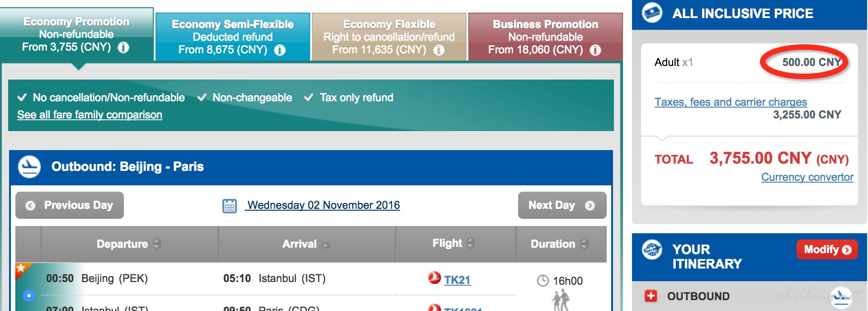Go to Previous Day flights
This screenshot has width=868, height=311.
point(70,205)
